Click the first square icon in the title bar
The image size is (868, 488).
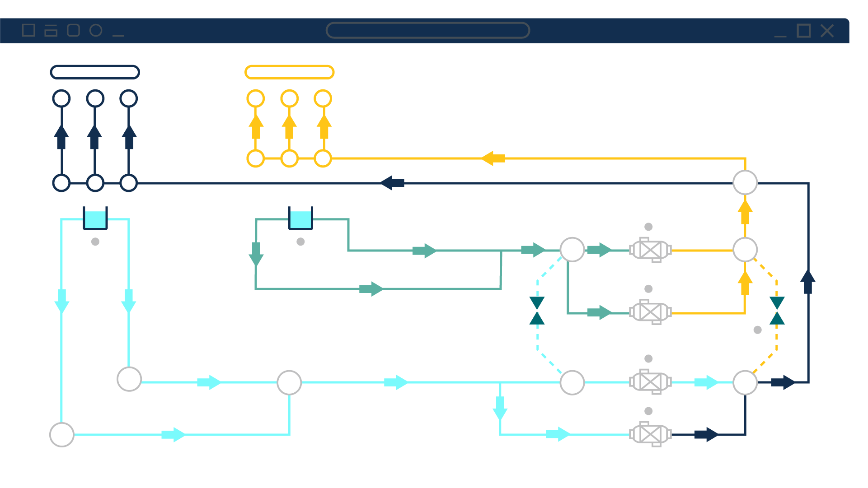(x=28, y=30)
